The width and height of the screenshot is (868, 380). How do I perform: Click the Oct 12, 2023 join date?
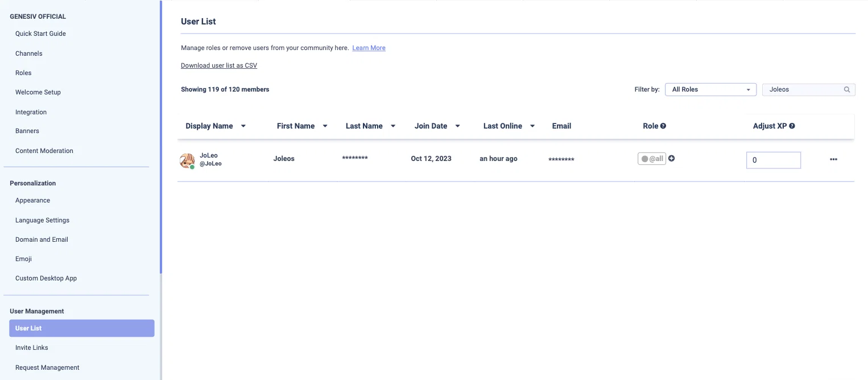click(431, 159)
